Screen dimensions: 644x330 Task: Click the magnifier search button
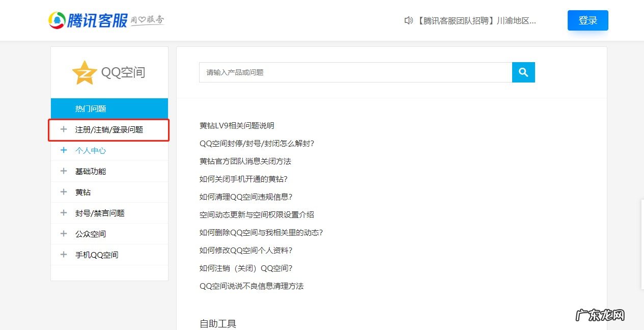(x=523, y=72)
